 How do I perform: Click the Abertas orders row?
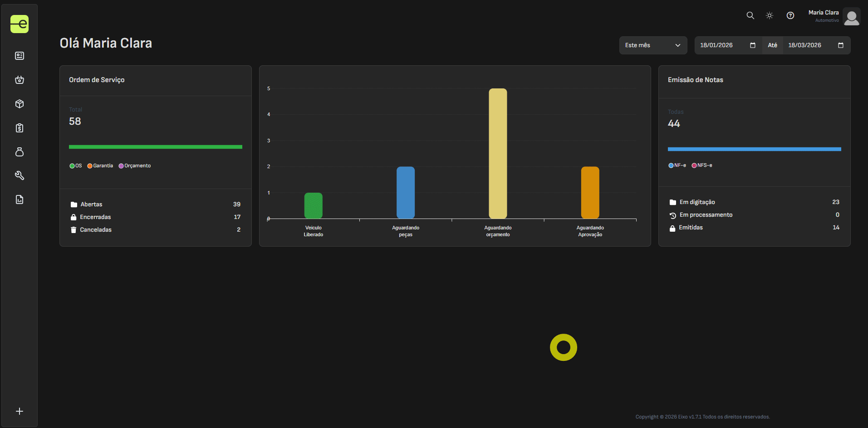(155, 204)
